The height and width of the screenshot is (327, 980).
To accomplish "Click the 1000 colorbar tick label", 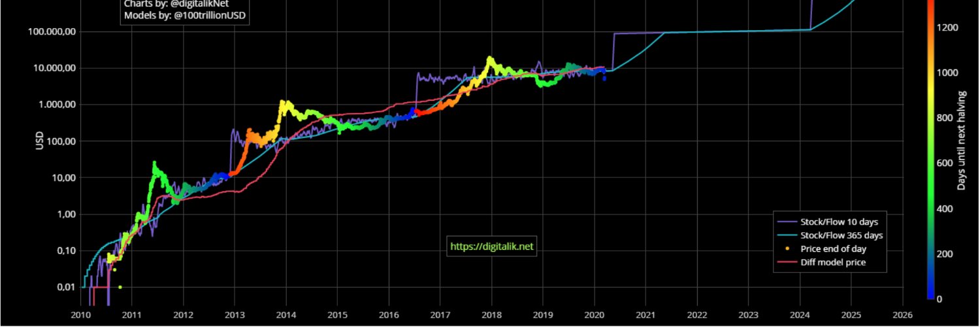I will (948, 73).
